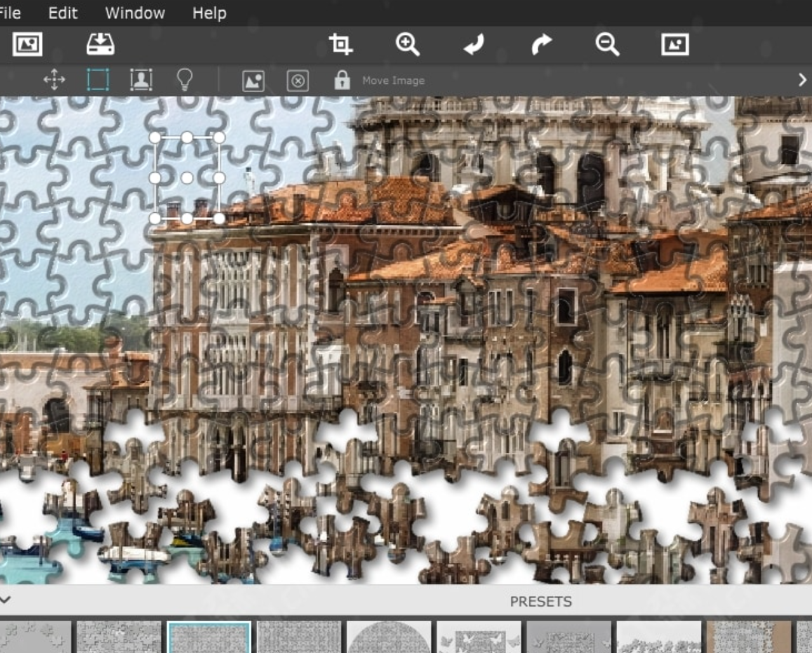Click the right-middle handle of selection box
The height and width of the screenshot is (653, 812).
click(219, 178)
